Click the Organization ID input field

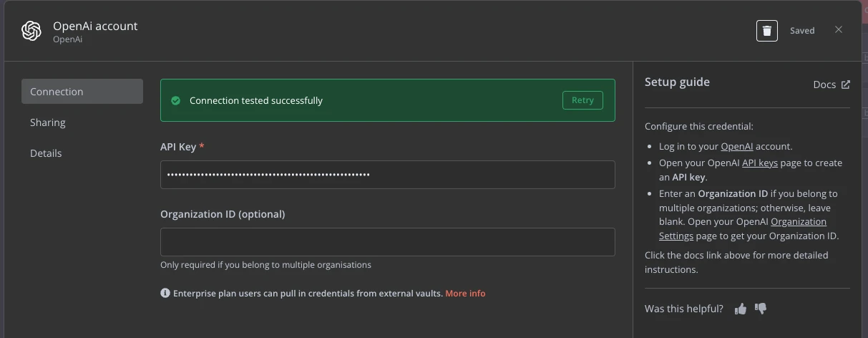(387, 242)
